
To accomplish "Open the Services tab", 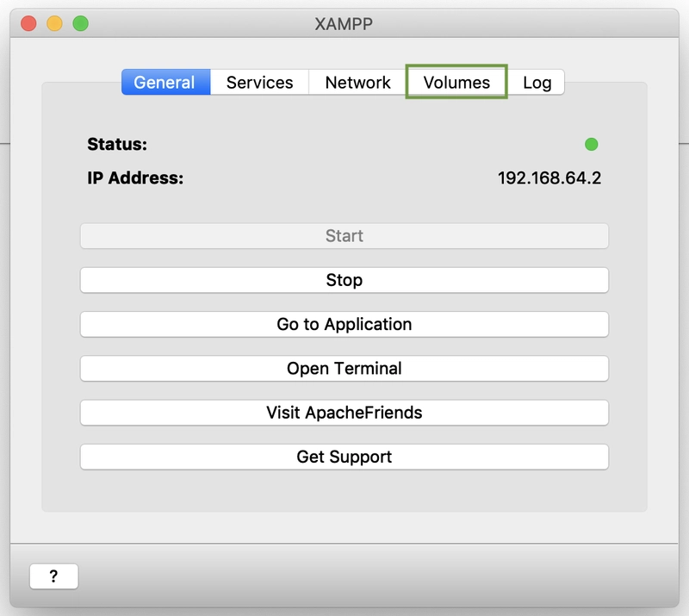I will coord(259,82).
